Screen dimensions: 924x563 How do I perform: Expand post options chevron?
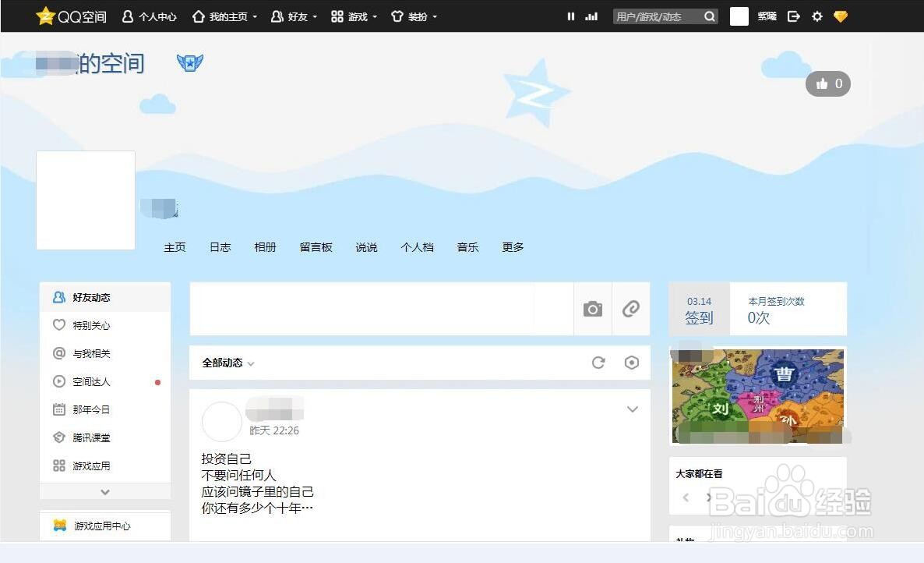click(x=633, y=409)
